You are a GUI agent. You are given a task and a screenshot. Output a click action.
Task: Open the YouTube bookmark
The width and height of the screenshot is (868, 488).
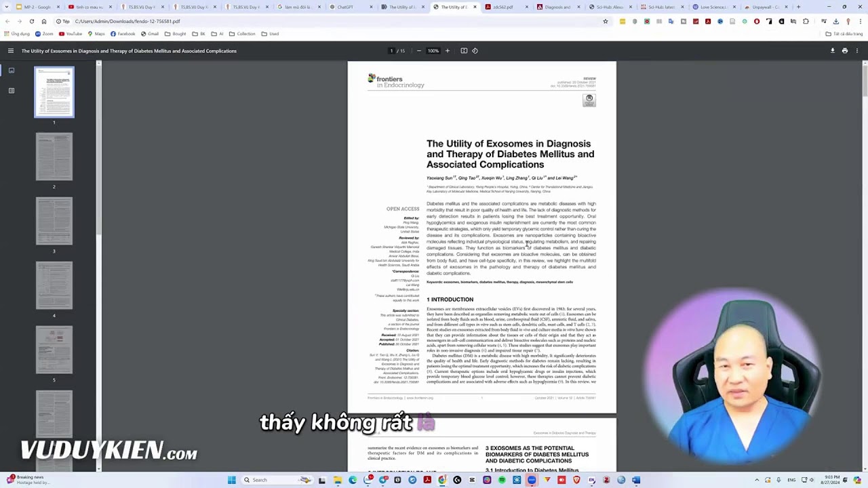(x=71, y=34)
